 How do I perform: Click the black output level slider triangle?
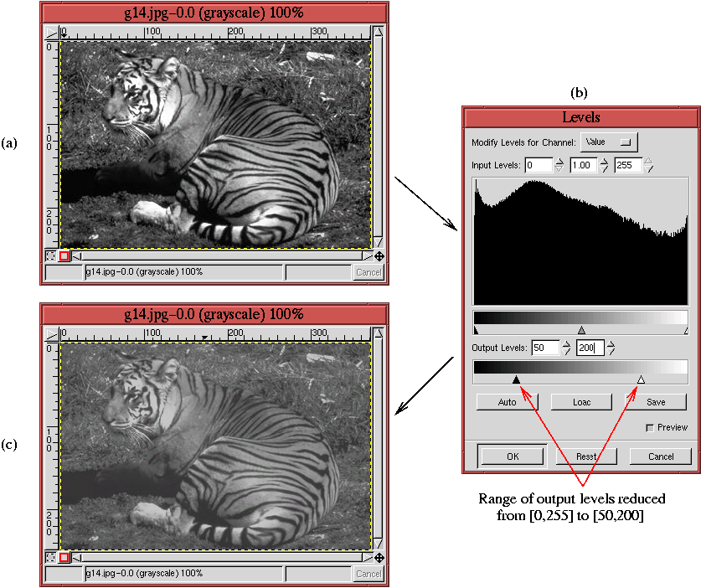click(517, 379)
